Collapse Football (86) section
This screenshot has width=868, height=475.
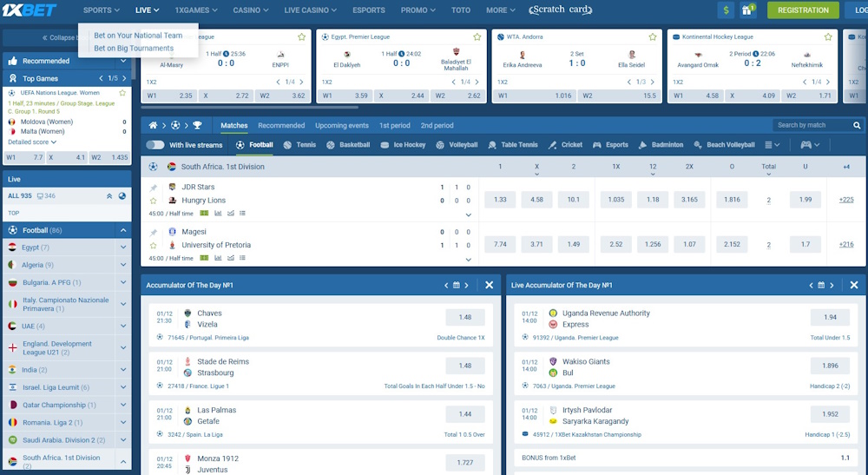(123, 230)
